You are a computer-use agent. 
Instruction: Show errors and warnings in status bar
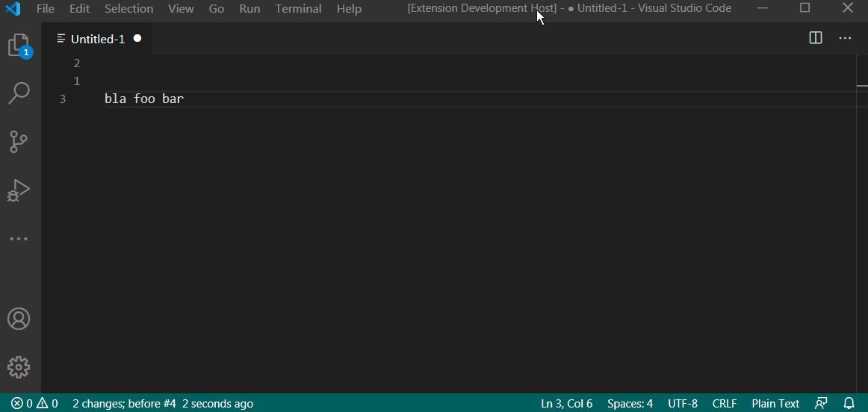click(x=34, y=404)
